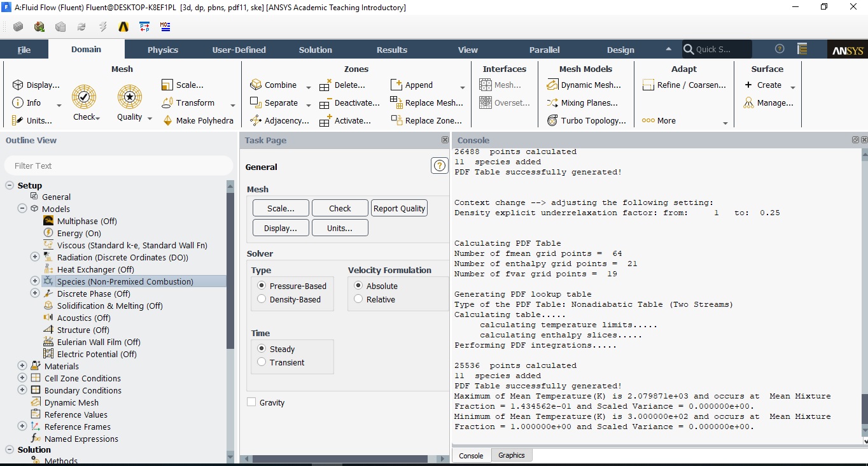Click Separate zones tool
This screenshot has width=868, height=466.
274,102
